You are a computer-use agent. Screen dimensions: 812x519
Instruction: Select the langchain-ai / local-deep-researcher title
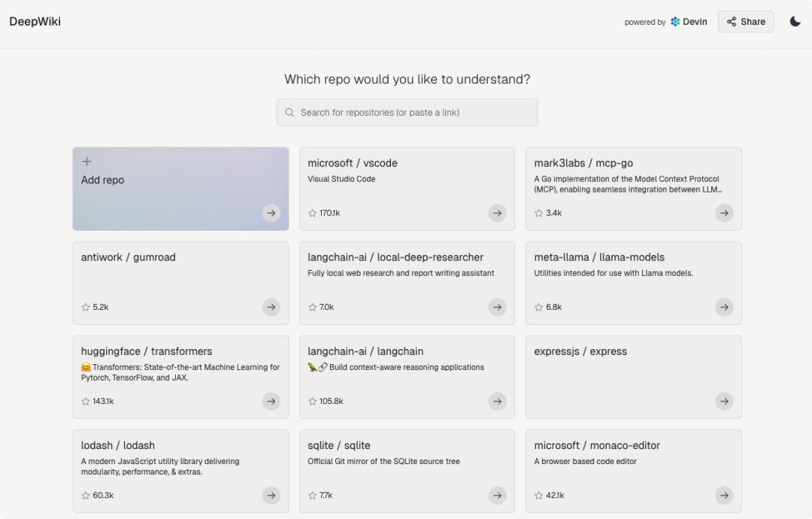(395, 257)
